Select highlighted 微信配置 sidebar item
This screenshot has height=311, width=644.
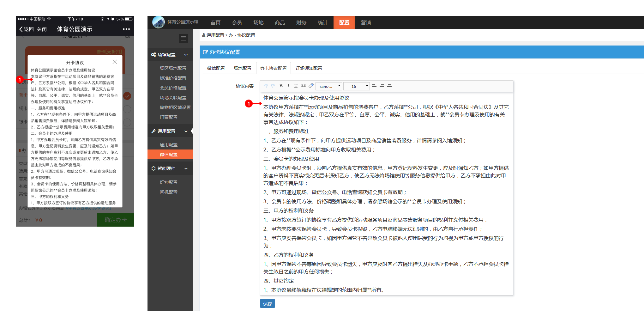coord(170,154)
